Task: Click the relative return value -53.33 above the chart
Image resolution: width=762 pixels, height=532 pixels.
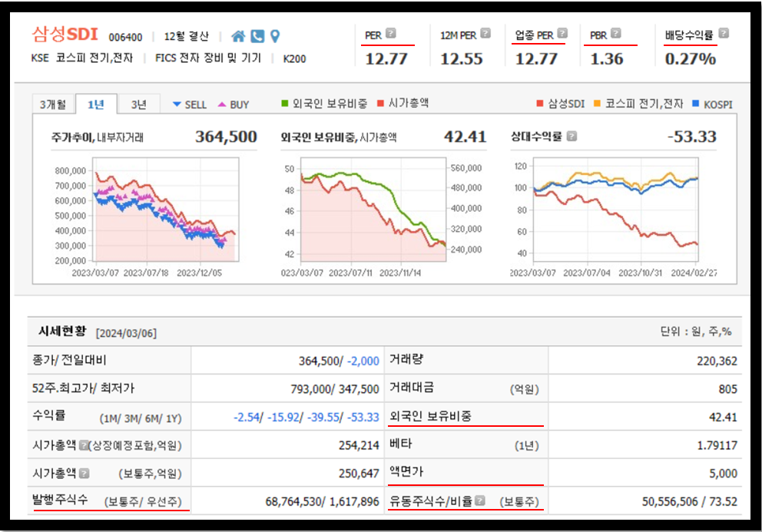Action: (x=692, y=137)
